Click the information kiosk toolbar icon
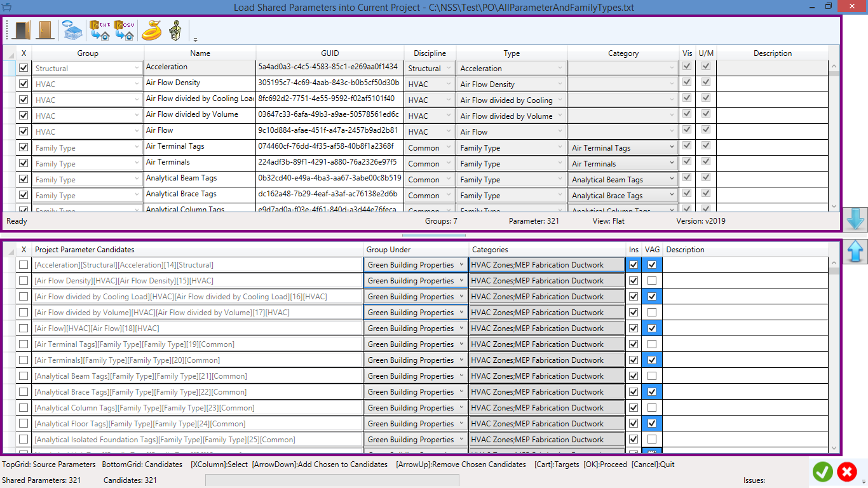 tap(176, 30)
